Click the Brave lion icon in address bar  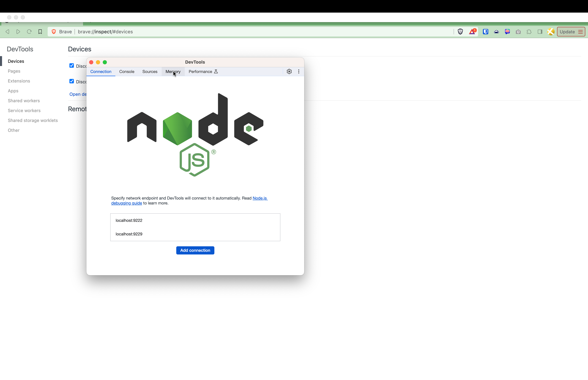[54, 32]
